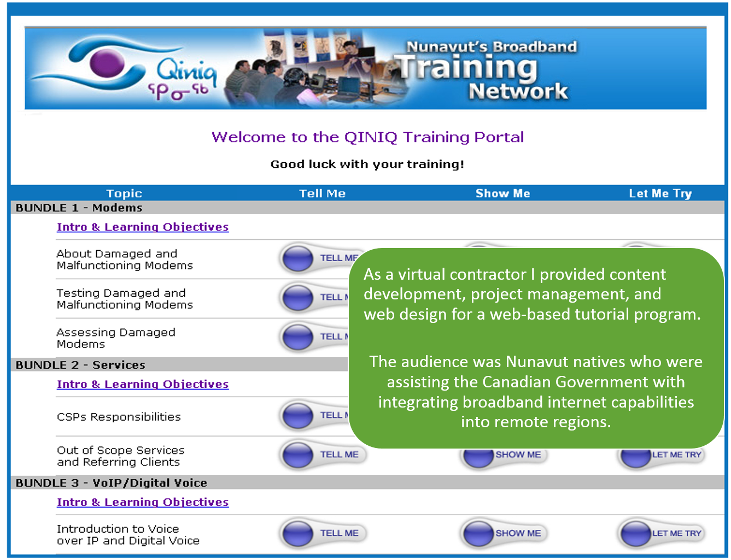Image resolution: width=731 pixels, height=560 pixels.
Task: Open Let Me Try for Introduction to Voice over IP
Action: [x=662, y=533]
